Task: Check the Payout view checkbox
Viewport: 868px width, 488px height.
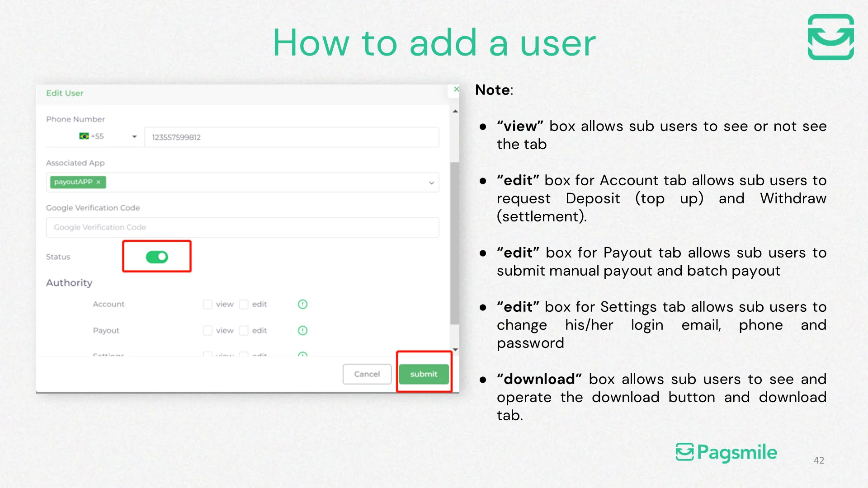Action: coord(208,330)
